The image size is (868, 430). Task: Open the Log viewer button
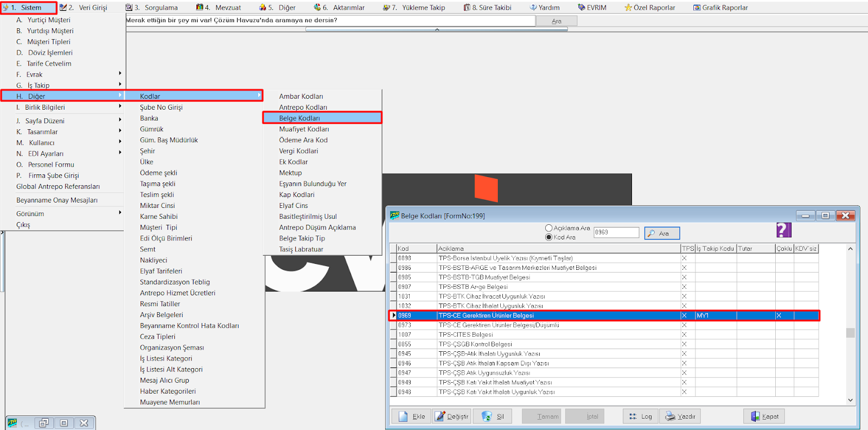pos(640,416)
